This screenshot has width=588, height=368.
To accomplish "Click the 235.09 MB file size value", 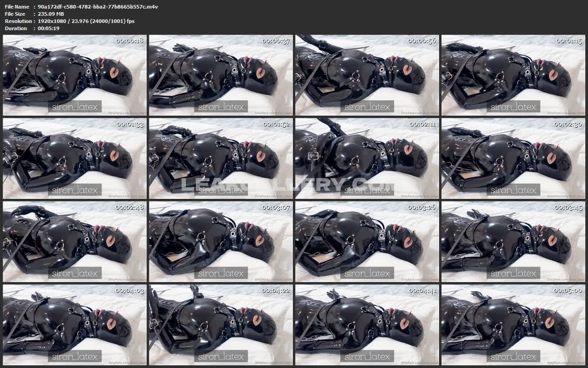I will tap(51, 14).
